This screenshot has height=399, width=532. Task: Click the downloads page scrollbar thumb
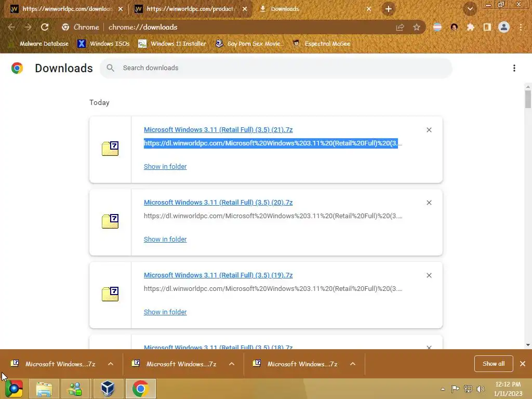click(528, 99)
